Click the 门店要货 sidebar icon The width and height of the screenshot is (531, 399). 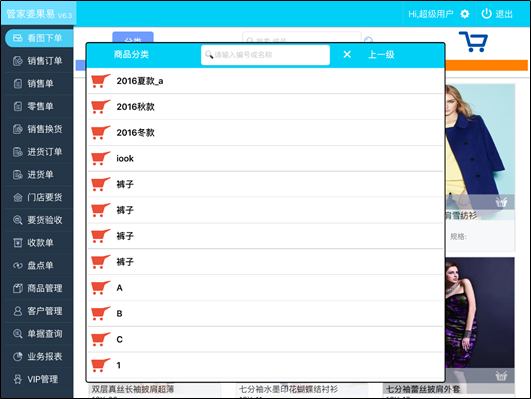pos(18,197)
